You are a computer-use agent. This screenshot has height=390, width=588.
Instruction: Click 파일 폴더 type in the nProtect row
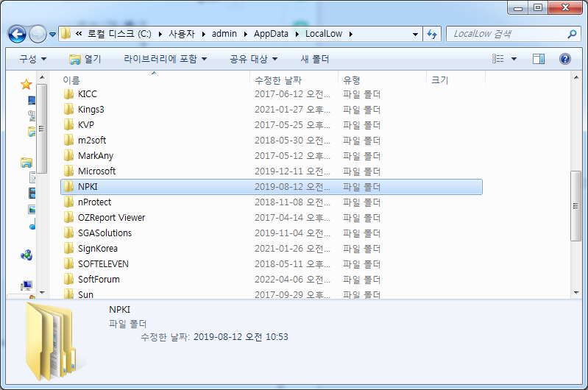click(x=362, y=202)
